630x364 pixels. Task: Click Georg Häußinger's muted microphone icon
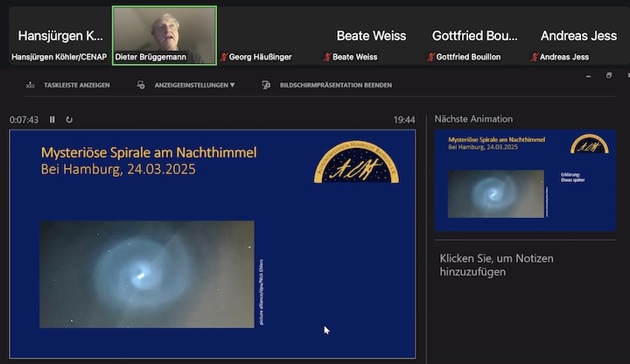pos(224,57)
